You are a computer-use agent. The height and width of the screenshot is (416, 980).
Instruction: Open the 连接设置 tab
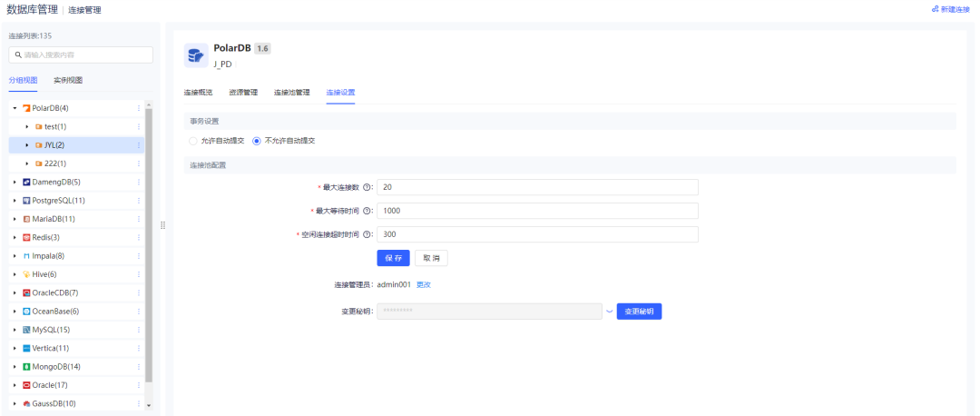click(x=340, y=93)
